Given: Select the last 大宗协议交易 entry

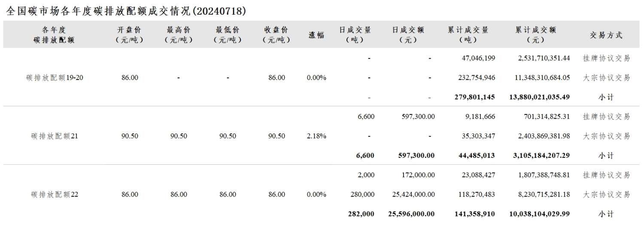Looking at the screenshot, I should coord(606,194).
